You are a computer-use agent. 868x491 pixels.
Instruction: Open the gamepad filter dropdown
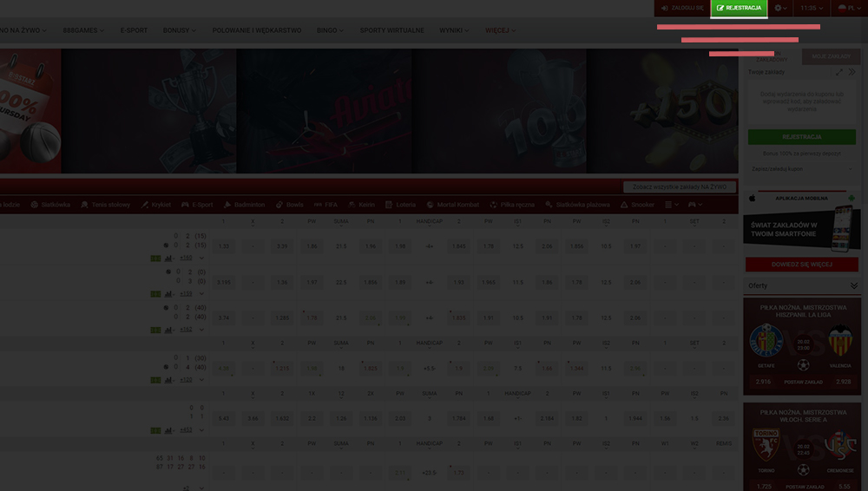[695, 205]
